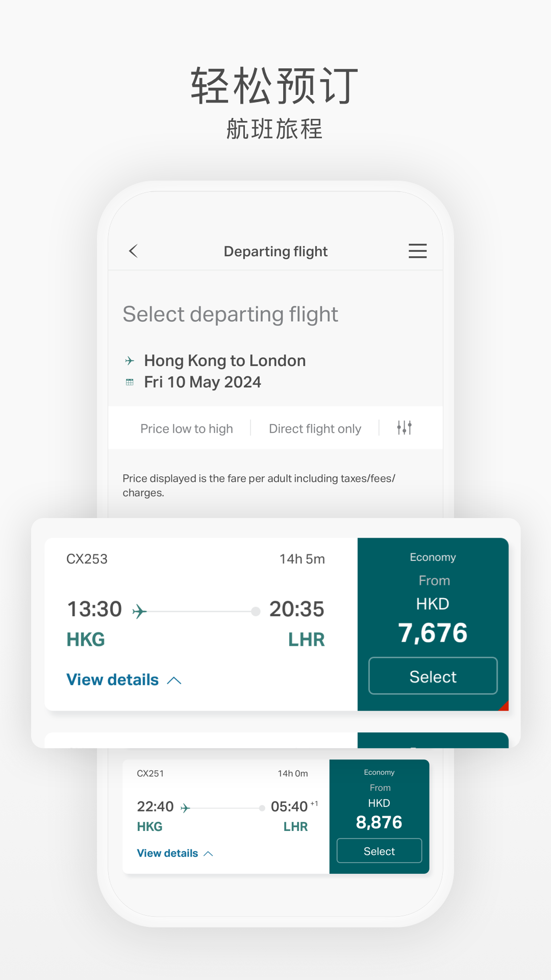Click the Departing flight header title
Image resolution: width=551 pixels, height=980 pixels.
[x=275, y=252]
